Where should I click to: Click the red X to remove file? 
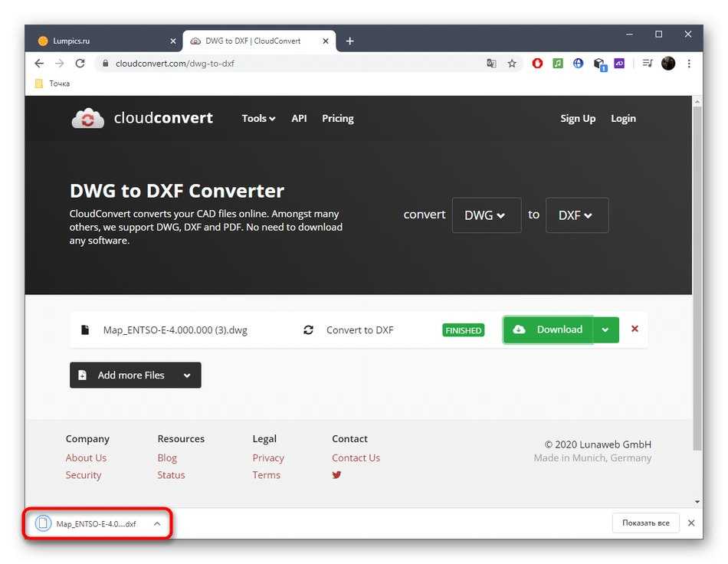pyautogui.click(x=635, y=329)
